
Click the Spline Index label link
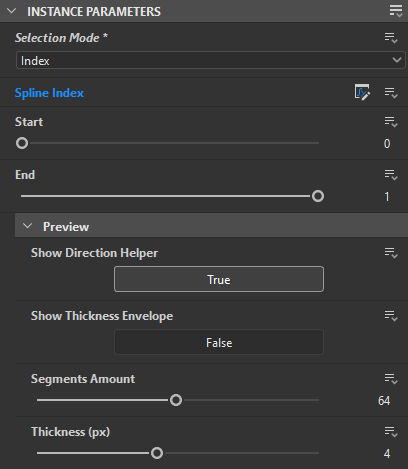49,93
